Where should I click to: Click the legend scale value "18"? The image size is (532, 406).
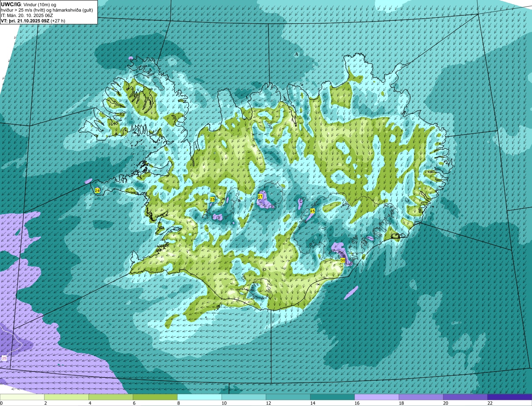[401, 403]
